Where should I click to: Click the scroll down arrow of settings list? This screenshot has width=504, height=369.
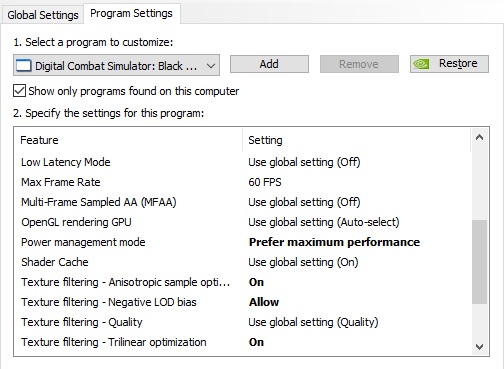click(x=479, y=347)
